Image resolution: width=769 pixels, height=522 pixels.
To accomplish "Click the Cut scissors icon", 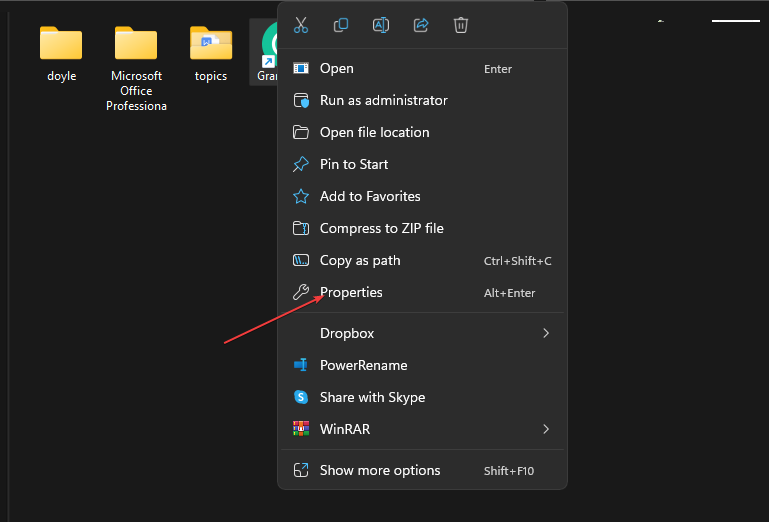I will tap(301, 25).
